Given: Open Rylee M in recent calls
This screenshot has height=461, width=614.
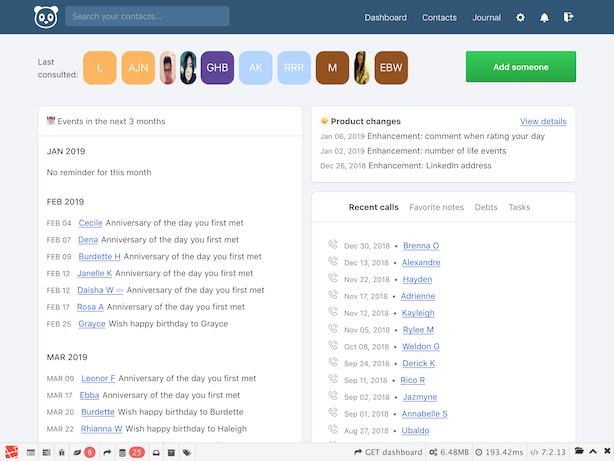Looking at the screenshot, I should [418, 330].
